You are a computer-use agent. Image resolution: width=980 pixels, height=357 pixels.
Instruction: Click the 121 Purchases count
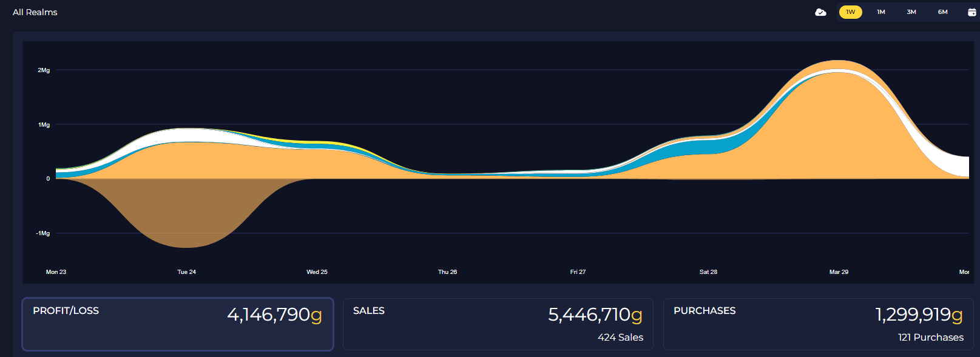tap(931, 338)
